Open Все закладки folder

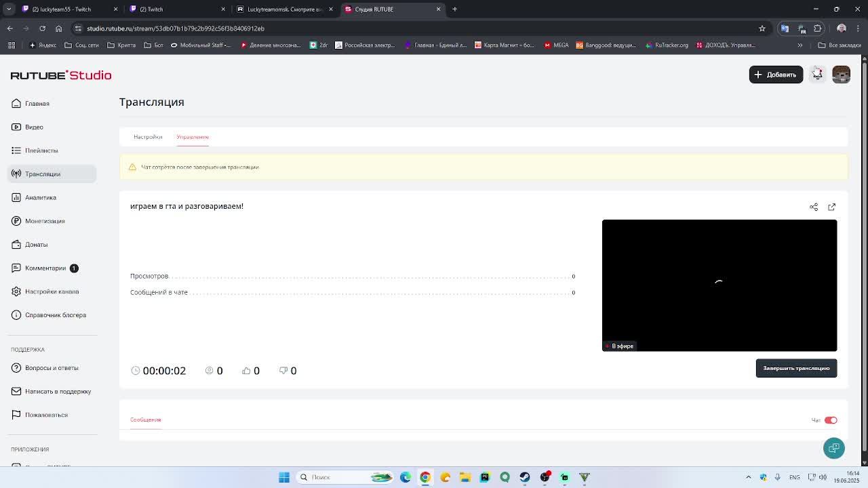[839, 45]
